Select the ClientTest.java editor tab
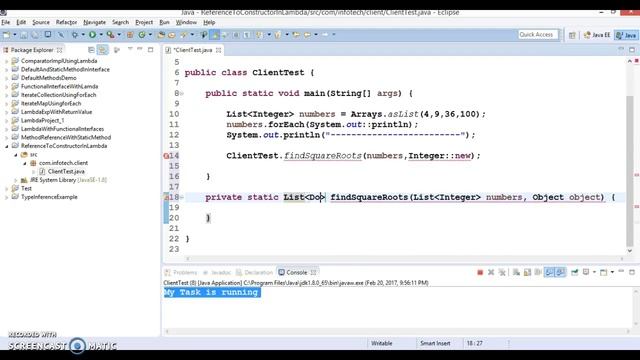The image size is (640, 360). tap(192, 50)
